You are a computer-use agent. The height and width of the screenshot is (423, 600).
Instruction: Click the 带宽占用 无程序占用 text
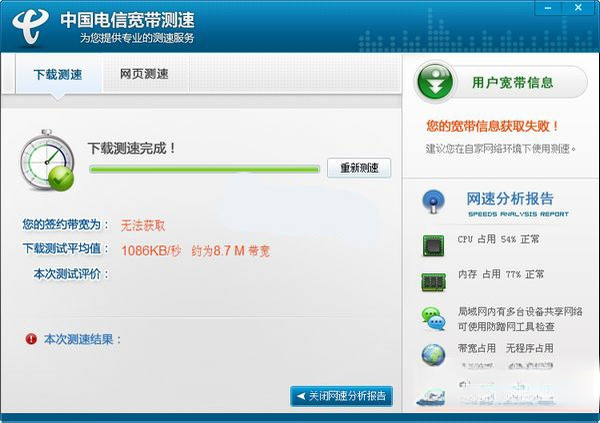click(505, 348)
